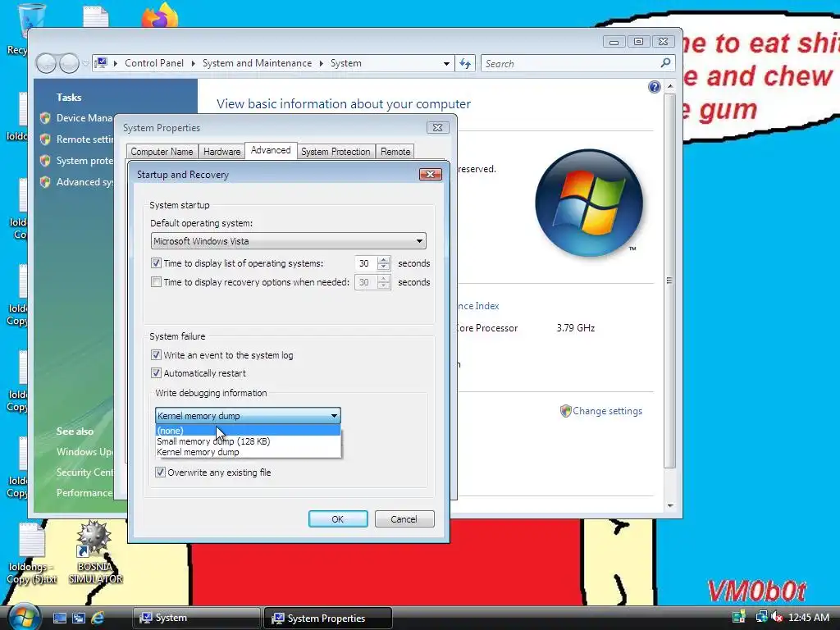Open System protection task link

(84, 161)
